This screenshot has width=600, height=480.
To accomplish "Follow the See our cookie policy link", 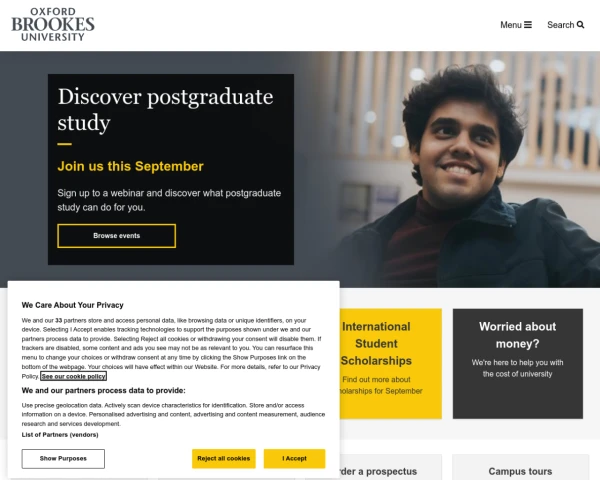I will point(73,376).
